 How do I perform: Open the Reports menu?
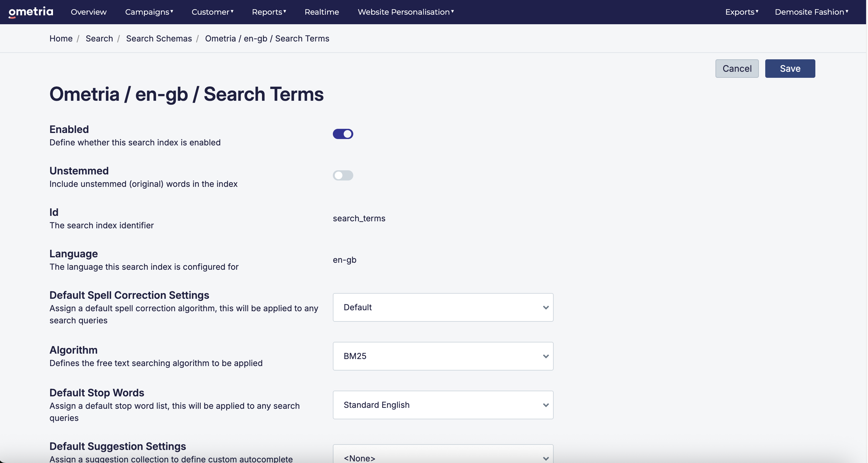[x=269, y=12]
